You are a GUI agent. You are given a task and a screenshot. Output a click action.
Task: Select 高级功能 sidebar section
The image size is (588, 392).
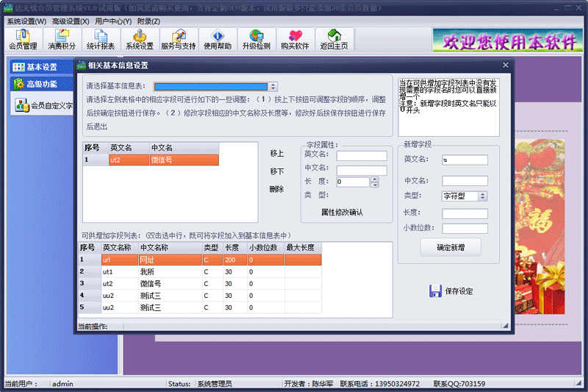(41, 84)
